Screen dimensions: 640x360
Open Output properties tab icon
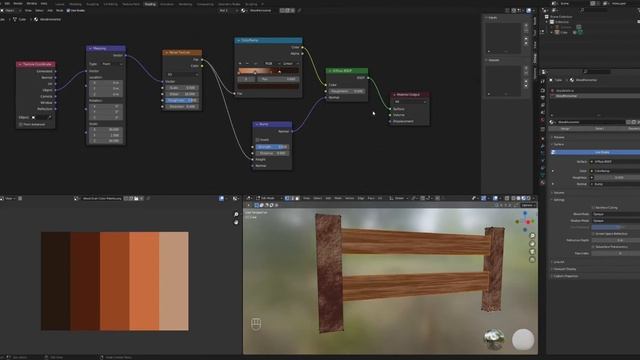[x=542, y=98]
